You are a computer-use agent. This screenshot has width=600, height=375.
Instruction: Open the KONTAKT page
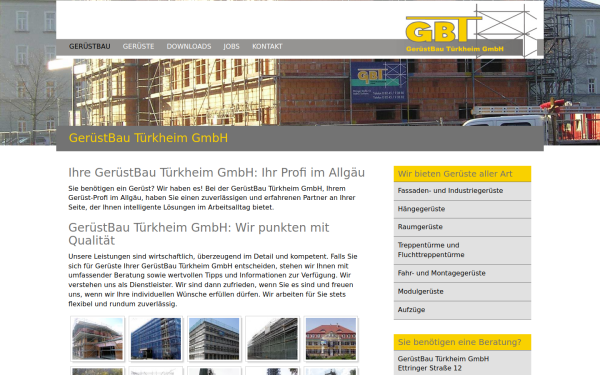click(267, 46)
